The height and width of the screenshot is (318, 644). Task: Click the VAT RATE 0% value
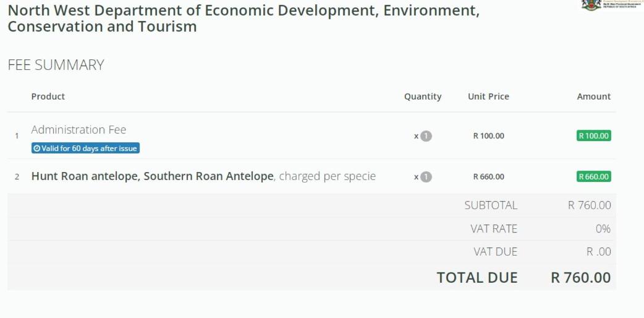coord(603,228)
